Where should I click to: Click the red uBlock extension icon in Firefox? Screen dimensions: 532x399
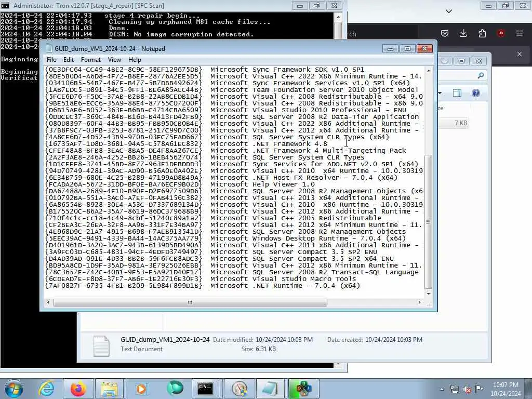tap(501, 33)
